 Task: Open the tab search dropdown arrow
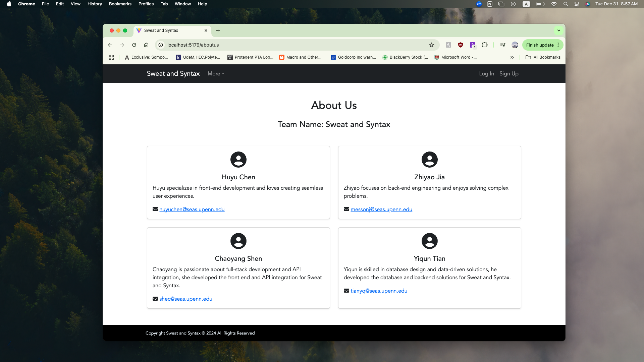[558, 31]
